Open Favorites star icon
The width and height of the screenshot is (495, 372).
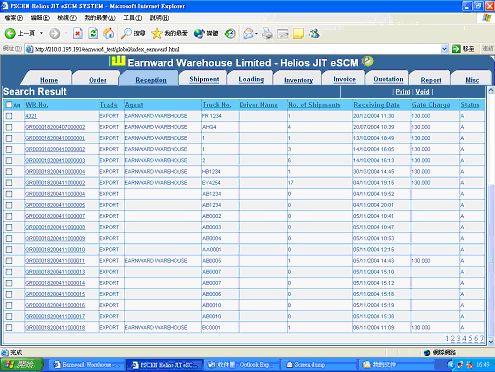[156, 33]
